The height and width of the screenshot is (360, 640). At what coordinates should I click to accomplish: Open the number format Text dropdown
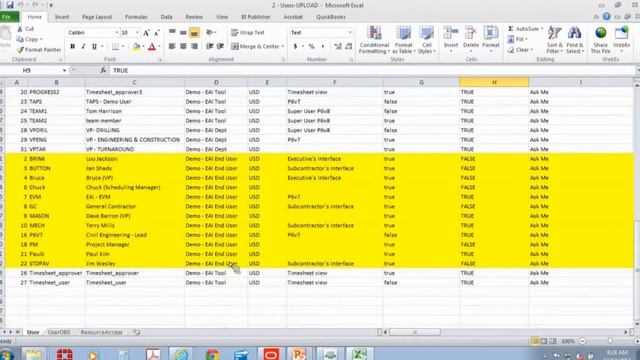350,33
